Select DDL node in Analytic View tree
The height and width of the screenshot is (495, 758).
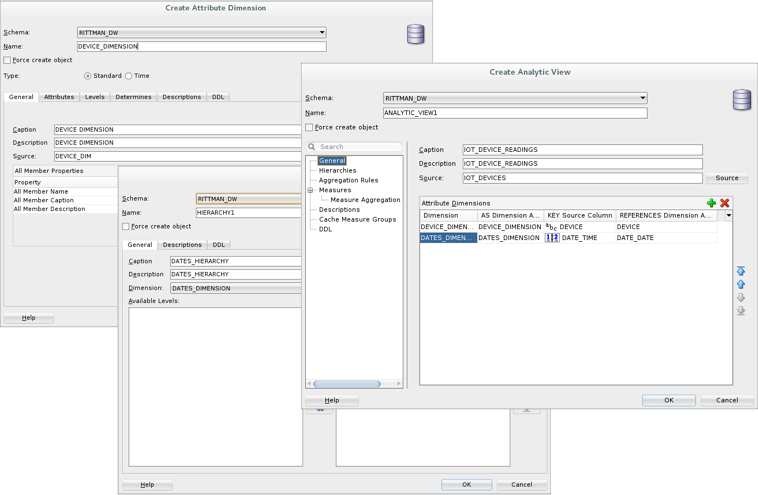(325, 229)
